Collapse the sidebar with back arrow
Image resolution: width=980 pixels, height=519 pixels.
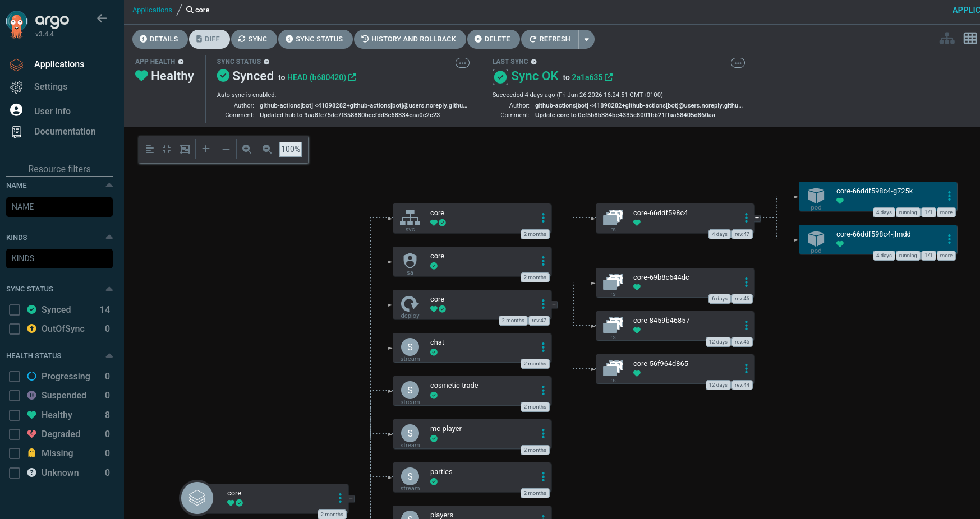102,18
